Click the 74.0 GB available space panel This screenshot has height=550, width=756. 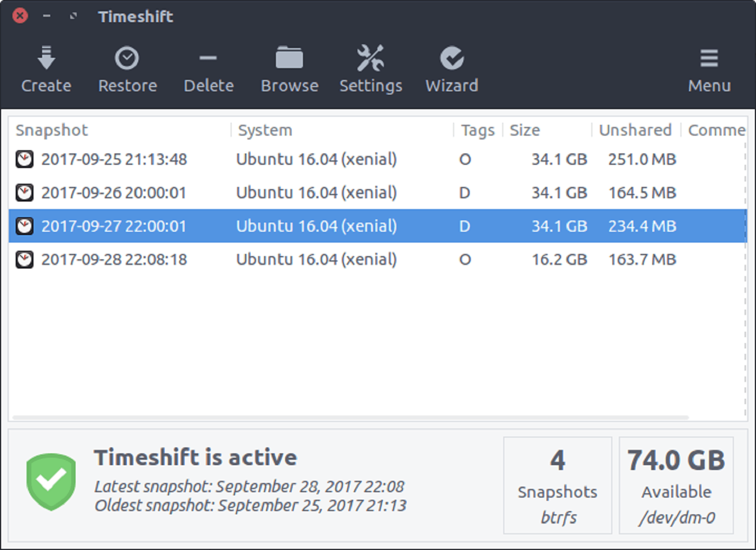click(x=676, y=485)
